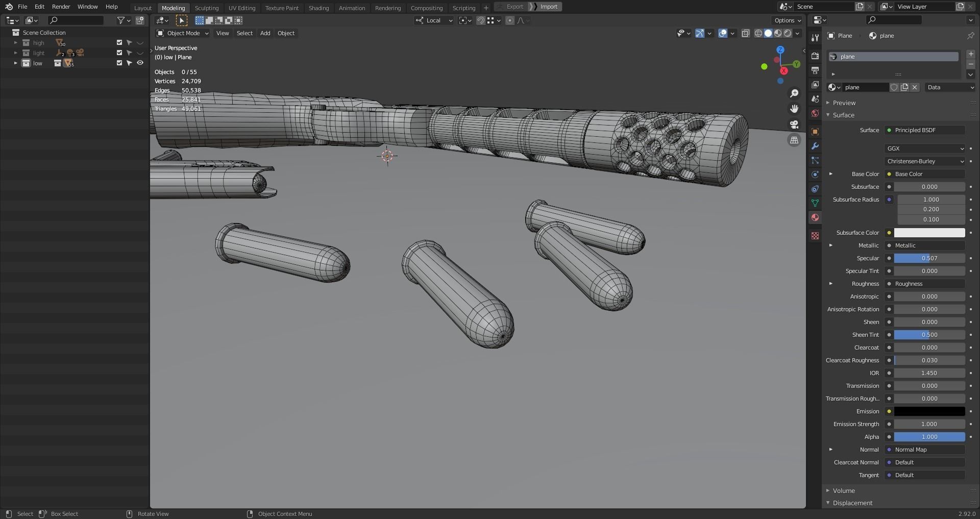Adjust the Specular slider value
The height and width of the screenshot is (519, 980).
coord(929,258)
